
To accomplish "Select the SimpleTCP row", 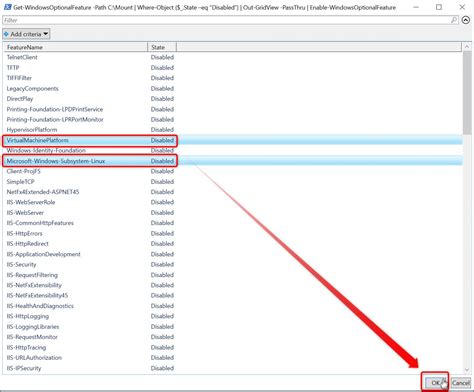I will tap(233, 182).
